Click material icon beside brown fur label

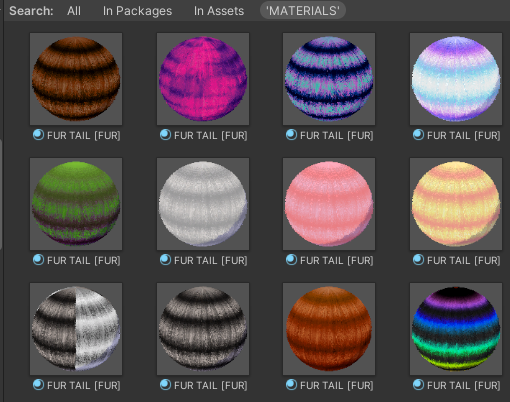click(38, 135)
